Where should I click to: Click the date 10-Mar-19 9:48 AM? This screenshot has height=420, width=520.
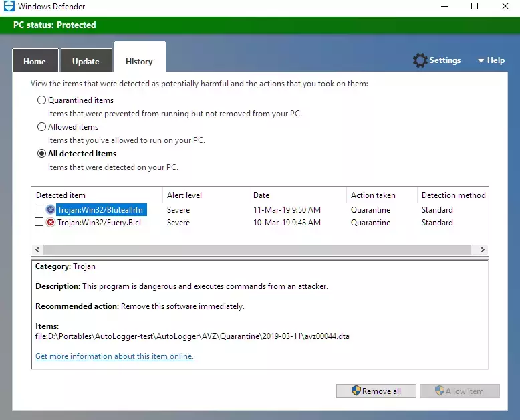(287, 223)
